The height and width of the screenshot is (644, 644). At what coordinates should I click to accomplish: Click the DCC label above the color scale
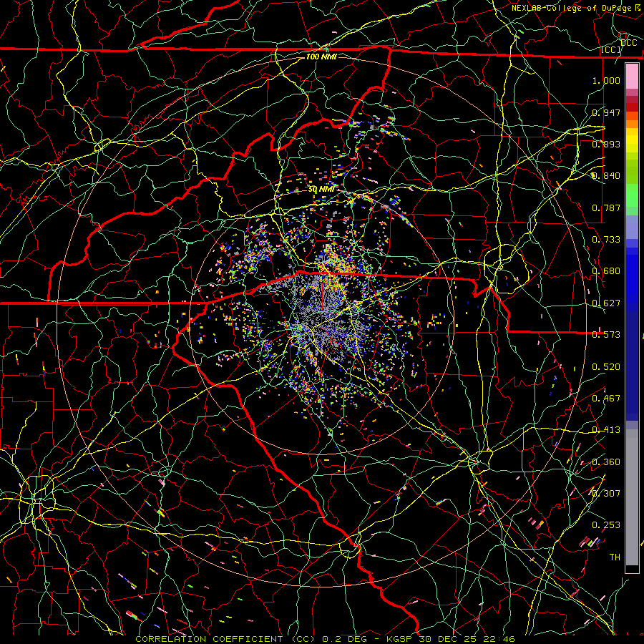tap(629, 42)
